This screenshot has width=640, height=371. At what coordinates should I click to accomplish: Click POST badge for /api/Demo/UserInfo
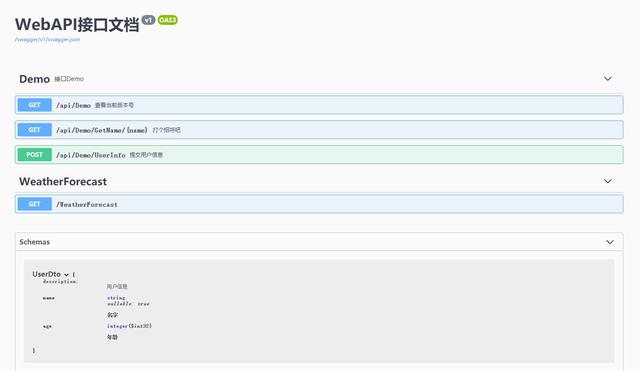coord(34,155)
